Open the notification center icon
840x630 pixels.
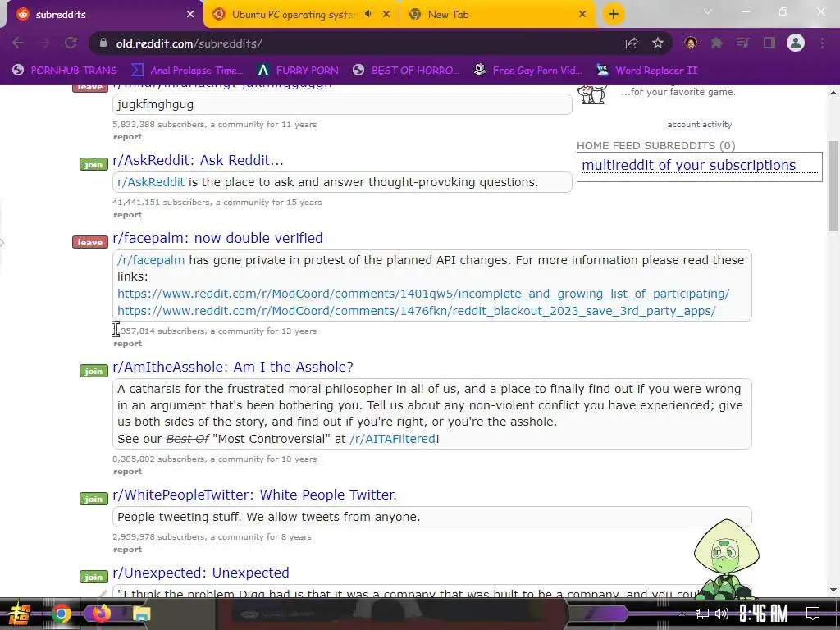[x=813, y=614]
